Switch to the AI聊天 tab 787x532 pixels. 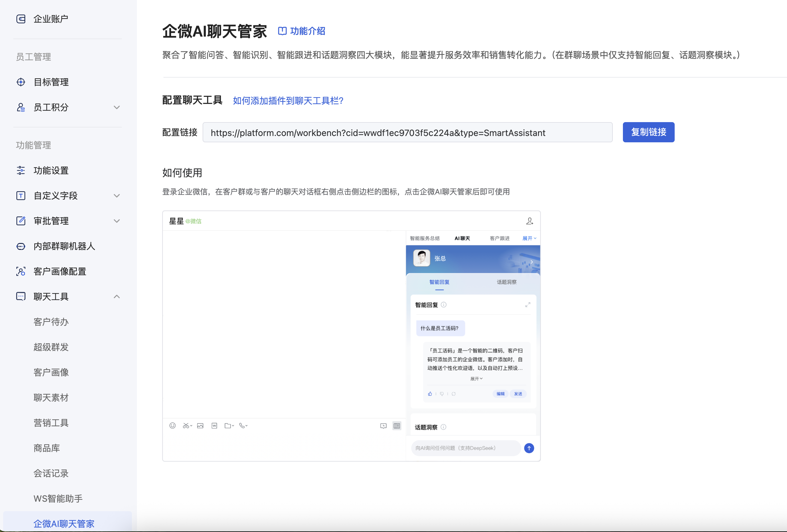pyautogui.click(x=462, y=239)
